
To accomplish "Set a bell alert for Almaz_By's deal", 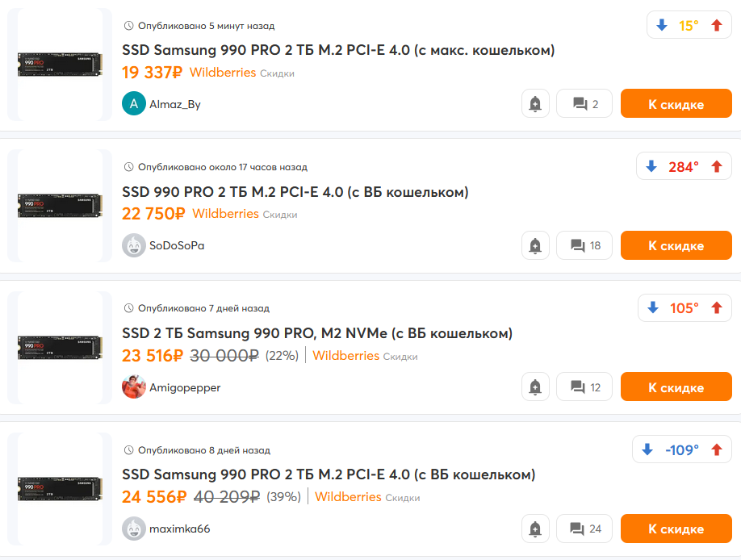I will click(x=535, y=104).
